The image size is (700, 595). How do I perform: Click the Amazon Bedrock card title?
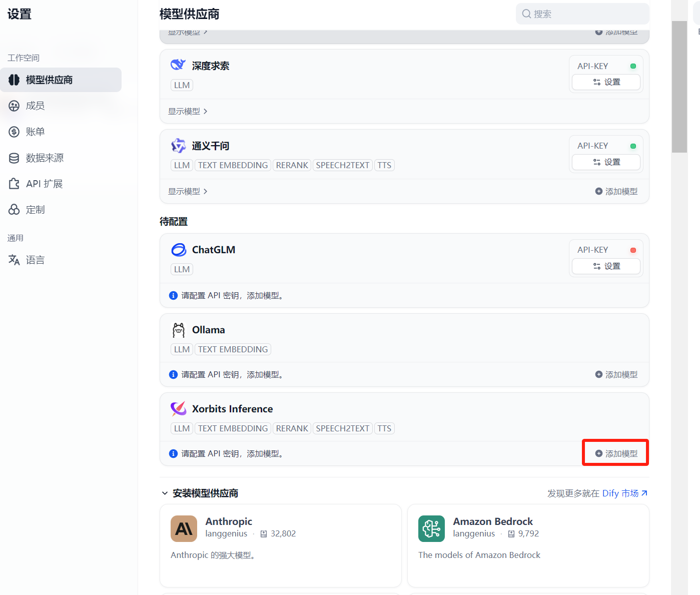coord(493,521)
